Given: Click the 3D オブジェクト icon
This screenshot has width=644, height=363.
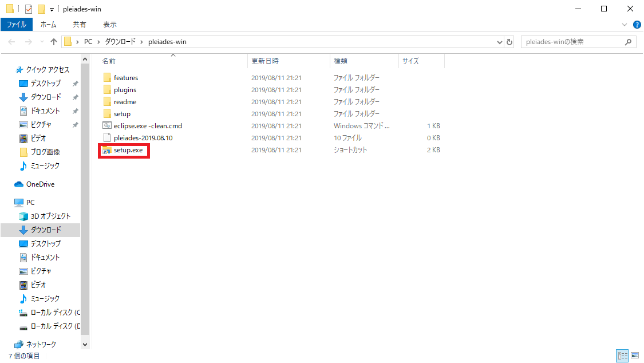Looking at the screenshot, I should pyautogui.click(x=23, y=216).
